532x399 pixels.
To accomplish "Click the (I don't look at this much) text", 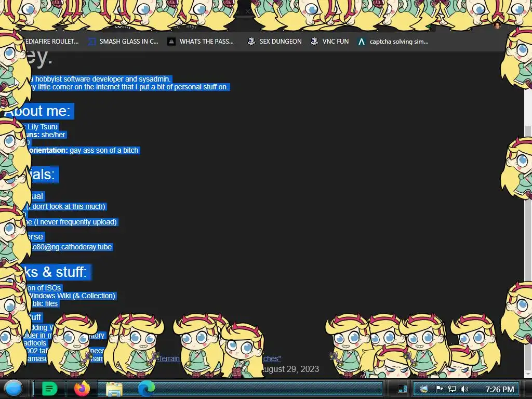I will 66,206.
